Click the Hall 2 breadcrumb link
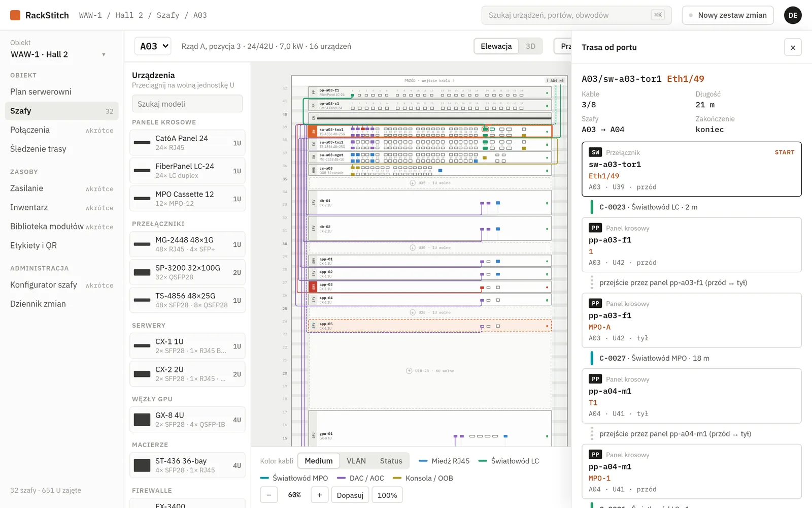 129,15
